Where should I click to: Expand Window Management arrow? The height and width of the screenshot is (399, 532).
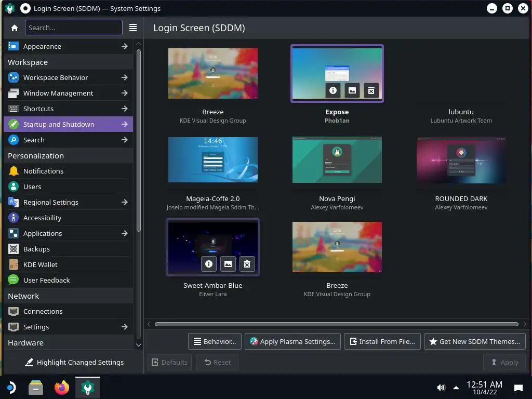[x=125, y=93]
